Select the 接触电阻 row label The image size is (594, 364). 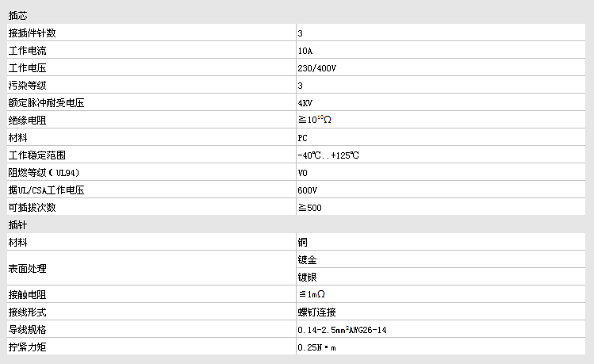tap(28, 294)
